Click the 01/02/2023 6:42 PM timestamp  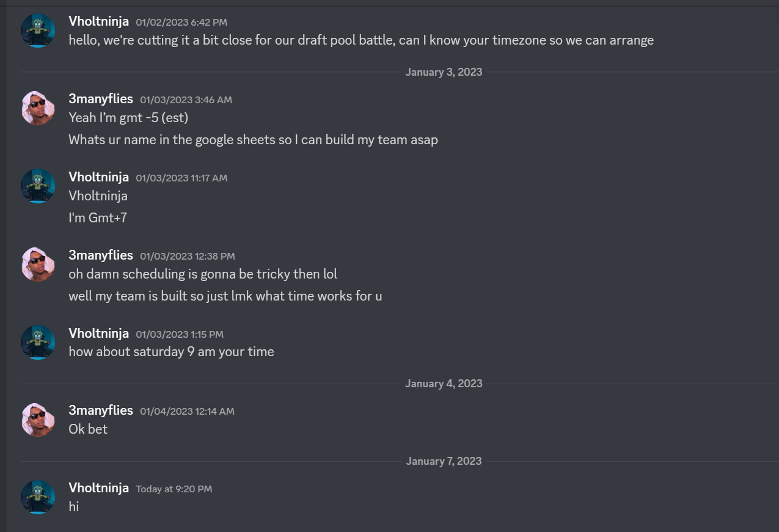(181, 23)
